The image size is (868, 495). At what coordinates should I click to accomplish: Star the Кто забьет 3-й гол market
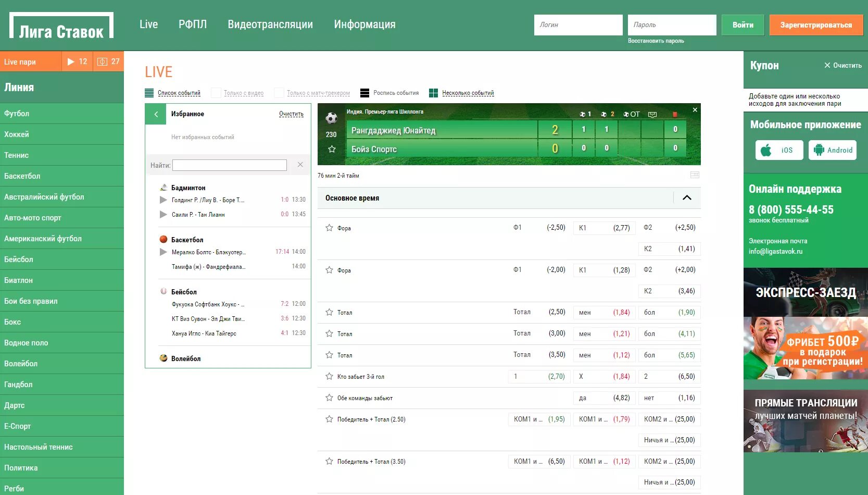(329, 376)
